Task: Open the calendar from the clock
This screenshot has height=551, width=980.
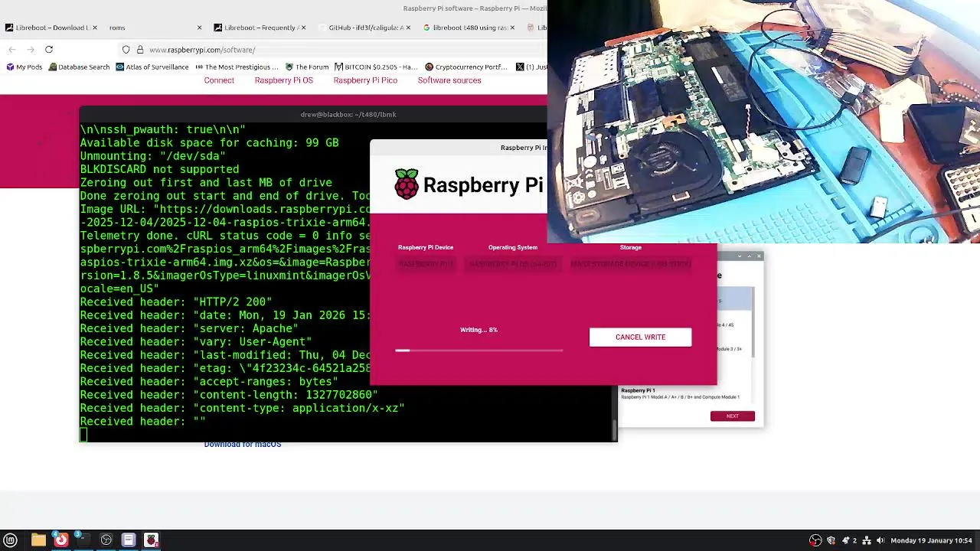Action: pos(931,540)
